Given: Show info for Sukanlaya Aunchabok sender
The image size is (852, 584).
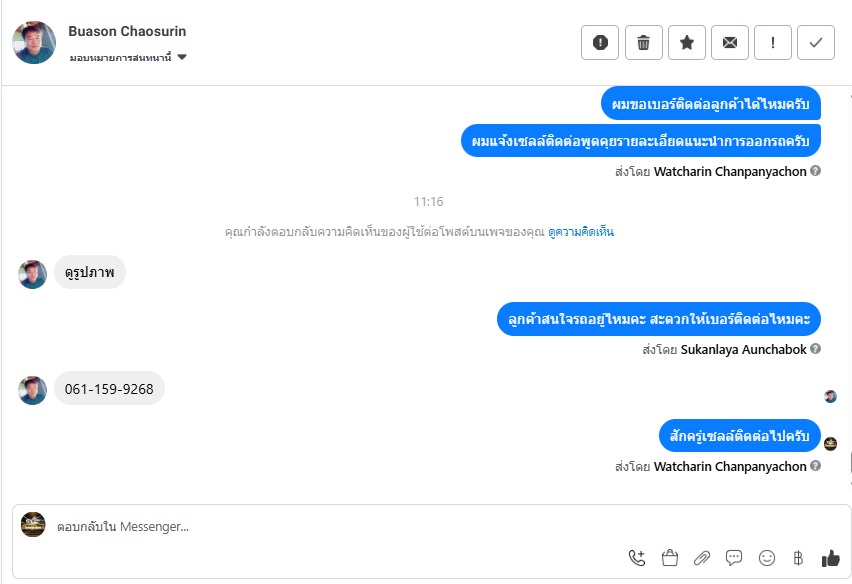Looking at the screenshot, I should (815, 349).
